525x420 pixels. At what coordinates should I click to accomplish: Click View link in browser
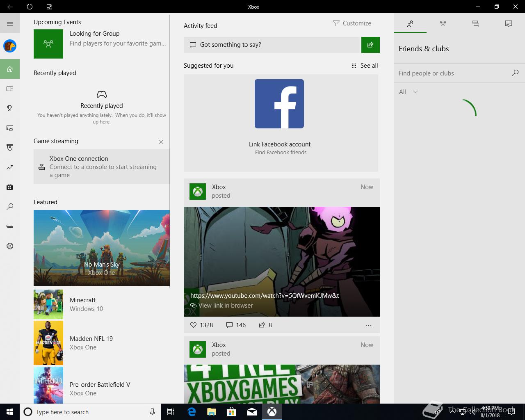point(221,306)
